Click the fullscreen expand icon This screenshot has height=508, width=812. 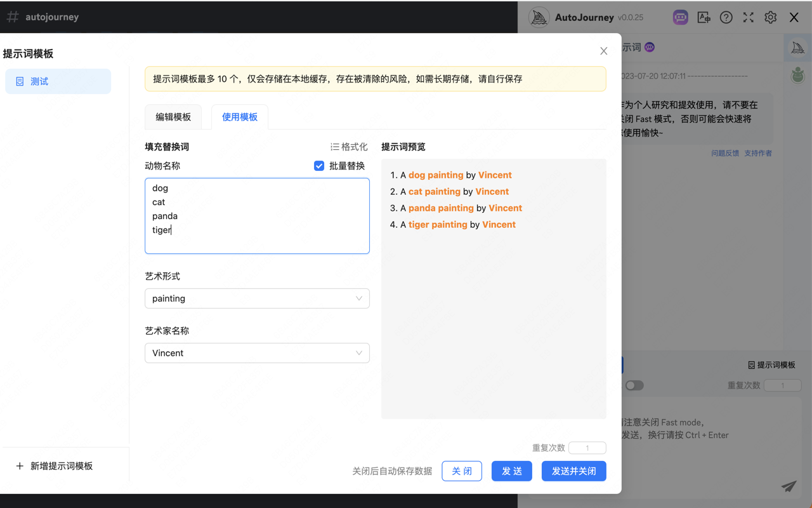click(x=748, y=17)
